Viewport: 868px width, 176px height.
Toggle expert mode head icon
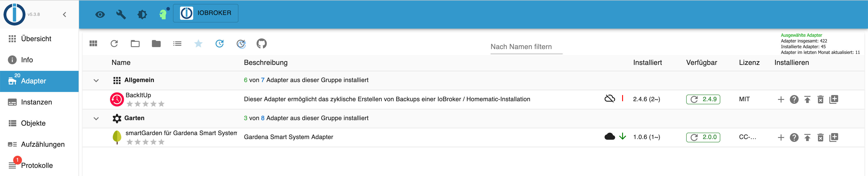(x=163, y=14)
